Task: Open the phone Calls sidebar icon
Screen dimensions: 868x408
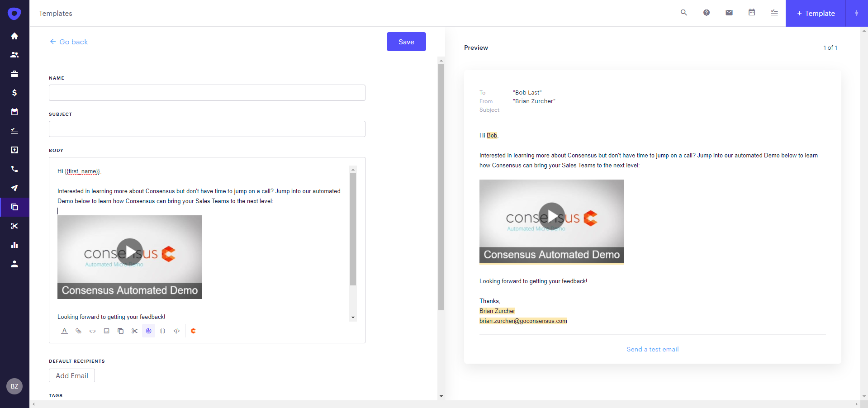Action: (x=14, y=169)
